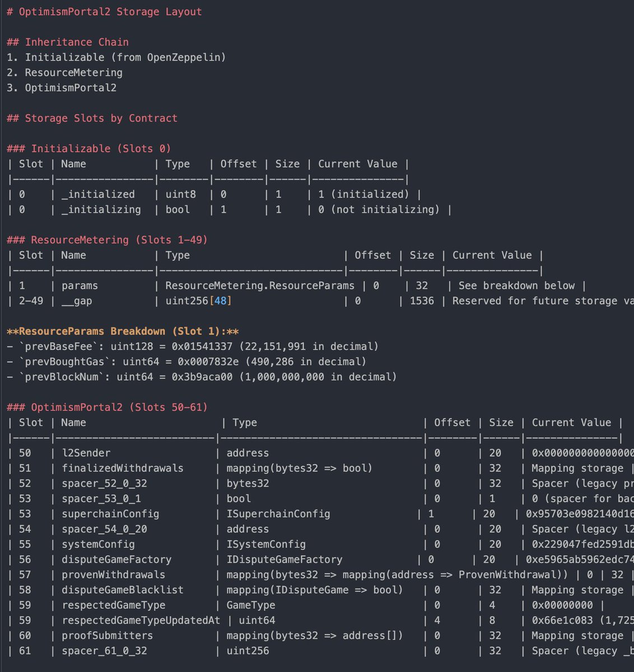Screen dimensions: 634x672
Task: Click the 'params' name cell
Action: pyautogui.click(x=80, y=286)
